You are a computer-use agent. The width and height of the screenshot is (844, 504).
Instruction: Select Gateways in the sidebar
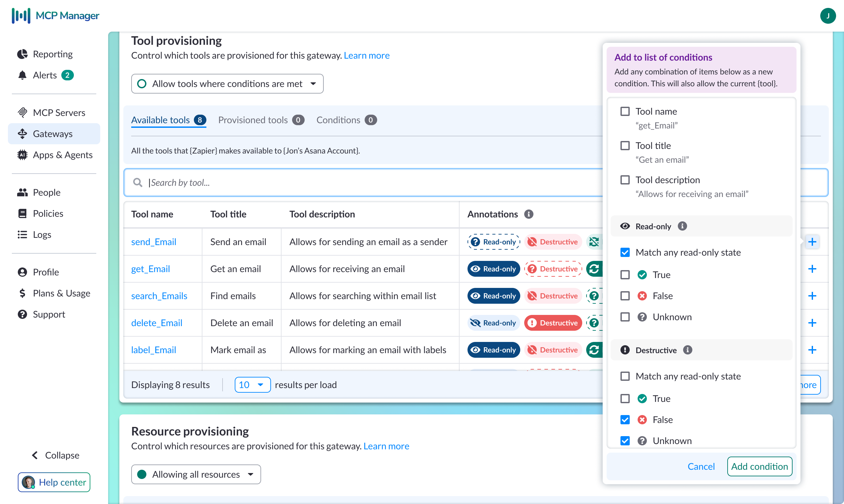point(53,133)
